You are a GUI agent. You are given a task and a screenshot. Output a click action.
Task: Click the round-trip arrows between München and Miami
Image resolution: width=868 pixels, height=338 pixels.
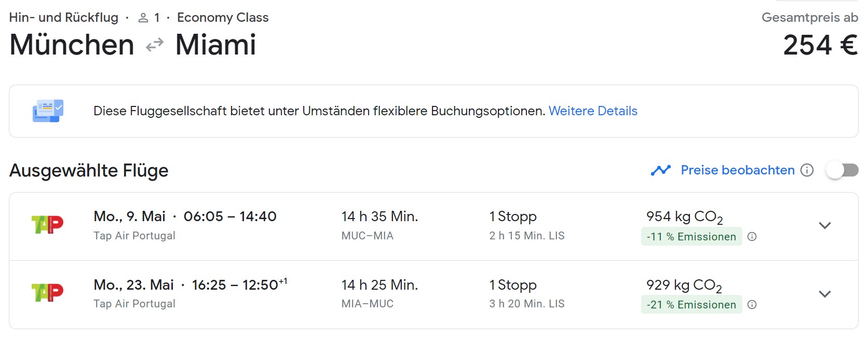(x=155, y=45)
